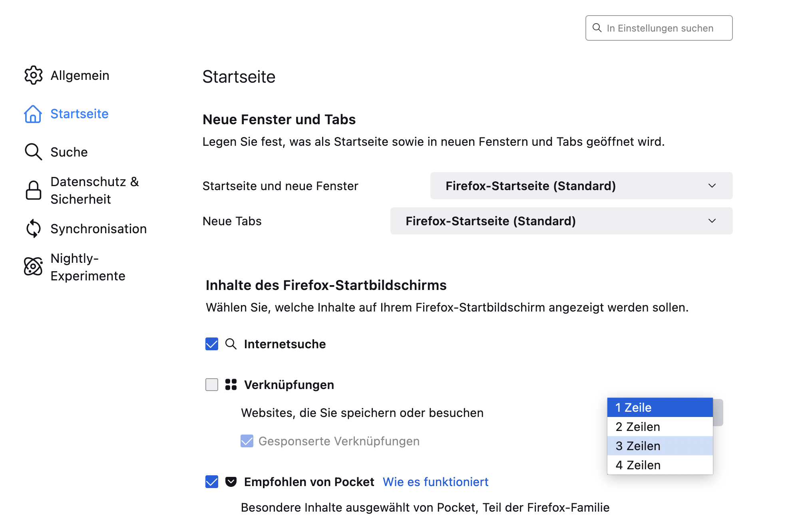Open the Wie es funktioniert link
This screenshot has height=532, width=792.
coord(436,482)
